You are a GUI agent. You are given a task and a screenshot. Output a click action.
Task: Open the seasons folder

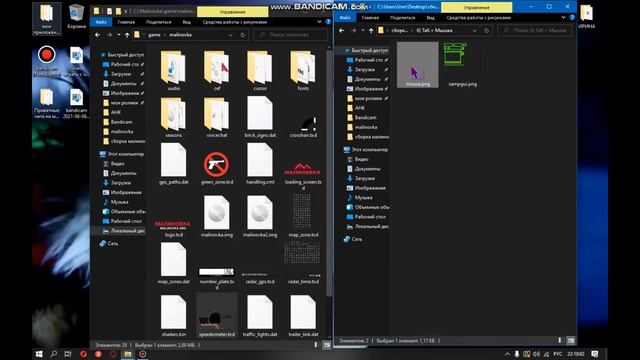point(173,117)
